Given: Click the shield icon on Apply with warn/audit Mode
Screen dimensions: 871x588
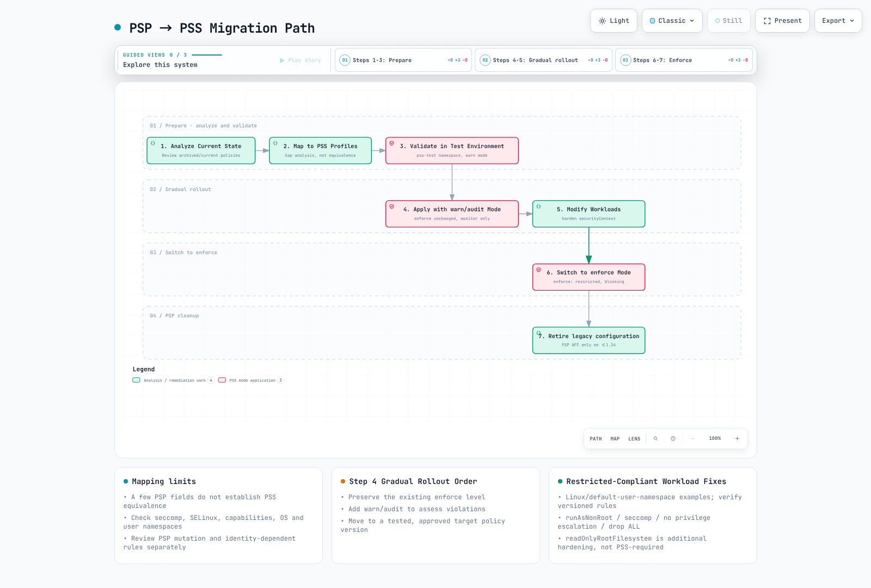Looking at the screenshot, I should click(x=391, y=206).
